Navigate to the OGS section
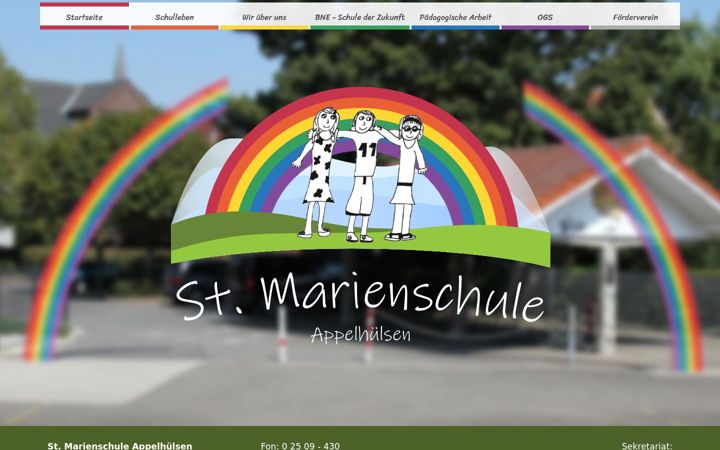720x450 pixels. pos(545,17)
